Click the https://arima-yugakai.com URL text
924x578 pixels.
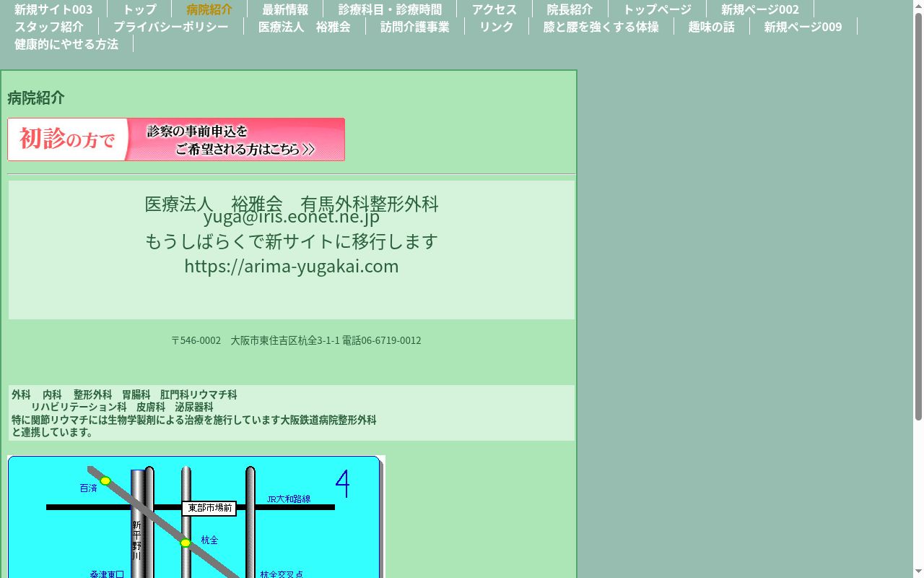292,266
